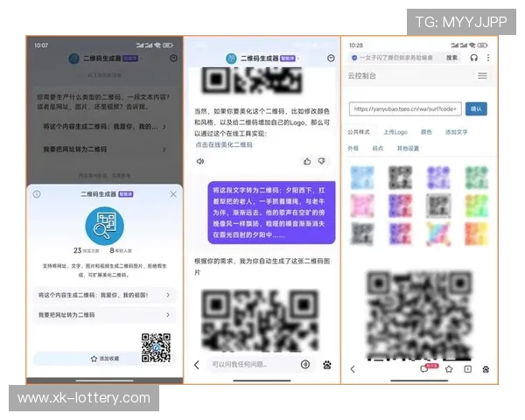Select 我要把网址转为二维码 in the bottom sheet
Image resolution: width=525 pixels, height=420 pixels.
click(104, 315)
